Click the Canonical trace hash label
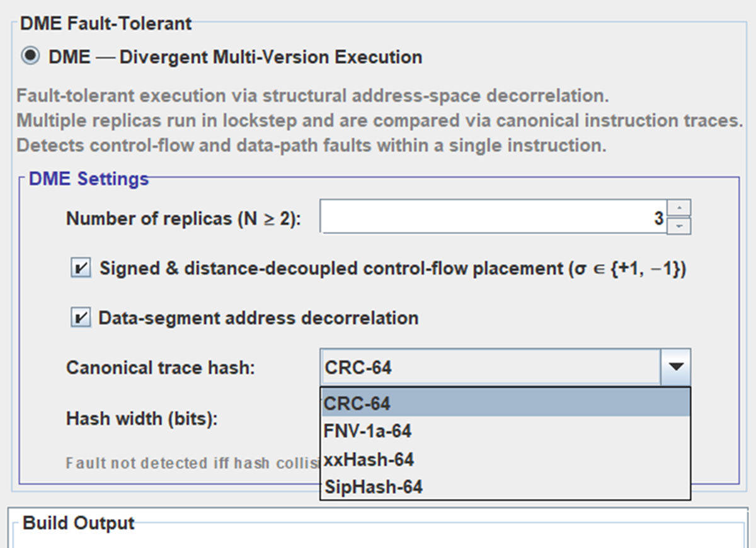Image resolution: width=756 pixels, height=548 pixels. pos(160,367)
